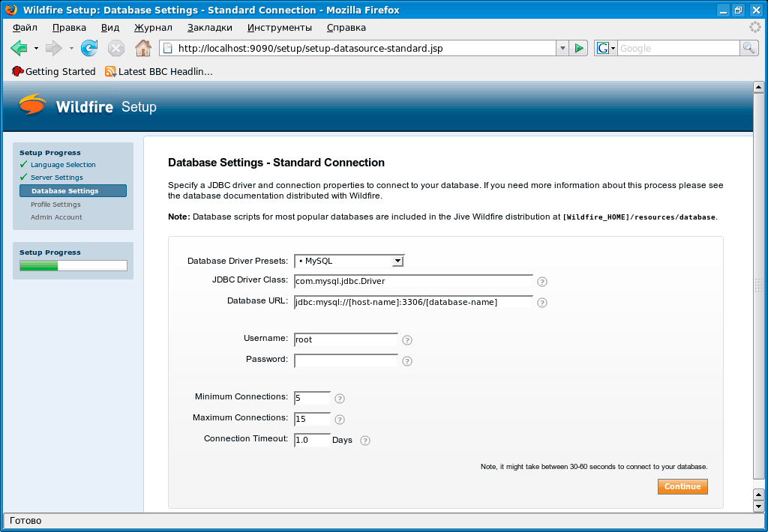Select the Database Settings step

click(73, 191)
